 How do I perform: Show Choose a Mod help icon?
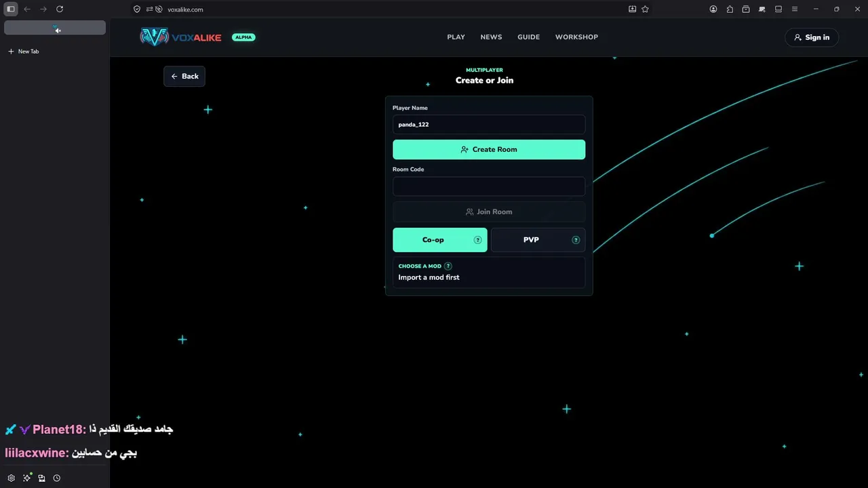(448, 266)
